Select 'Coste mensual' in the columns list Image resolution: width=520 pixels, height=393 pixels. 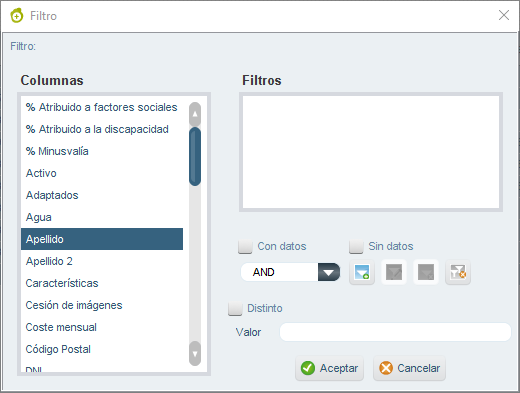[x=102, y=327]
